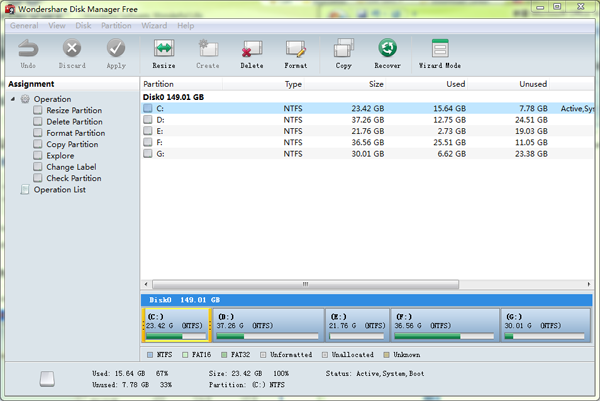Click the 25.51 GB used cell
Screen dimensions: 600x401
pos(450,142)
